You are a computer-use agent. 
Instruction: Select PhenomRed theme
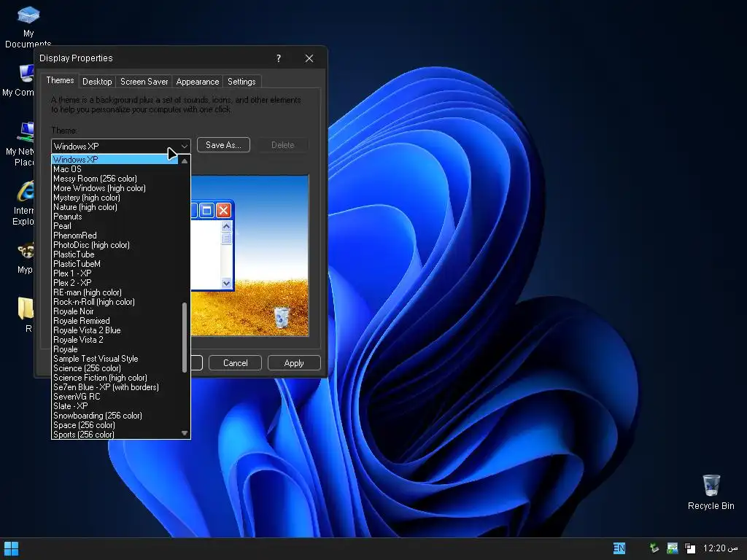(115, 236)
